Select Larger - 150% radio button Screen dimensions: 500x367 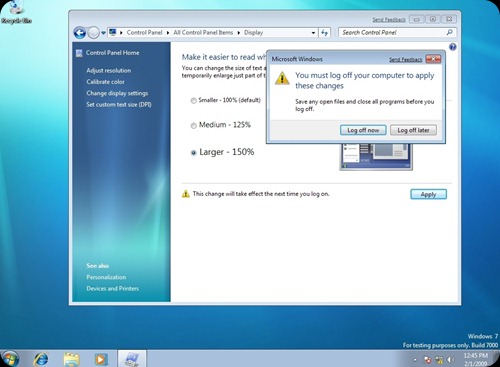193,153
